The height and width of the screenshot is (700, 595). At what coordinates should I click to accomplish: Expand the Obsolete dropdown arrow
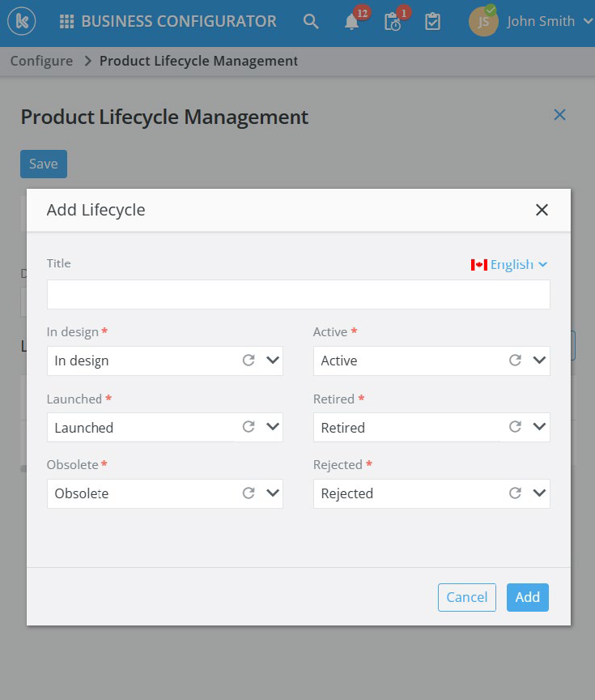pyautogui.click(x=273, y=493)
